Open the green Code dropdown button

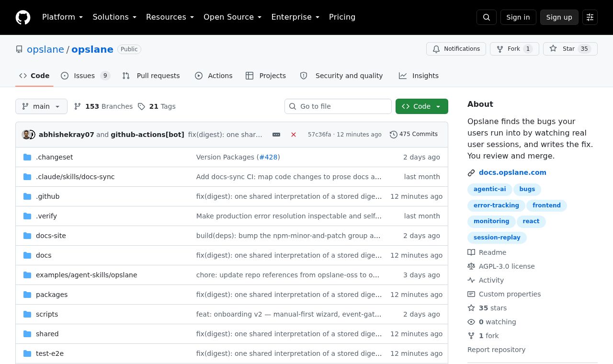click(x=422, y=106)
